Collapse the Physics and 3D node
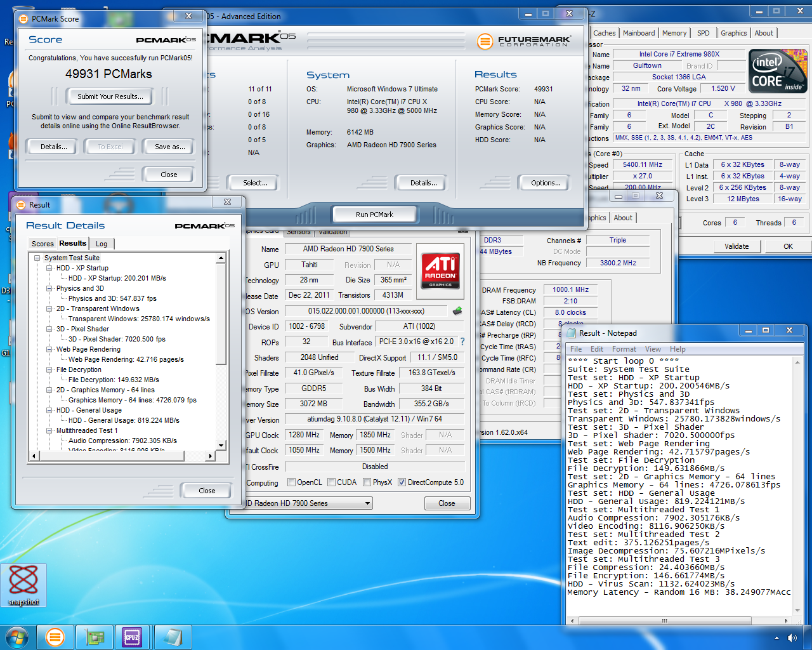Screen dimensions: 812x650 click(49, 289)
